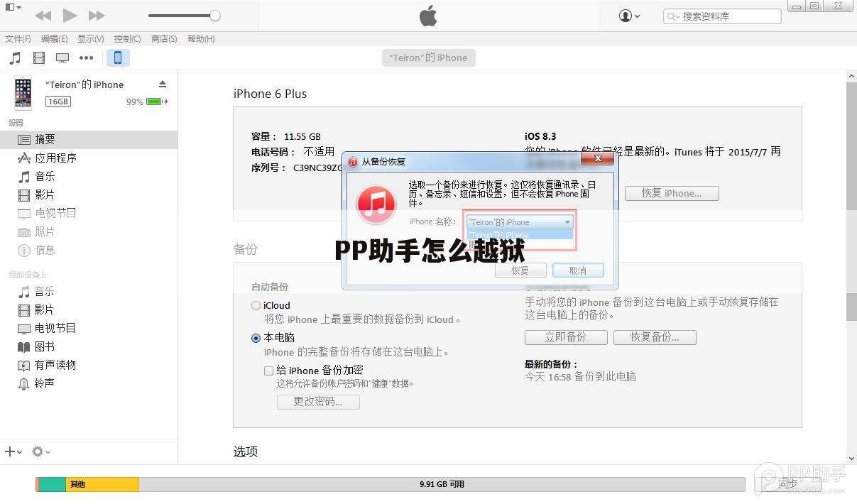857x504 pixels.
Task: Click the 恢复备份... button
Action: point(655,337)
